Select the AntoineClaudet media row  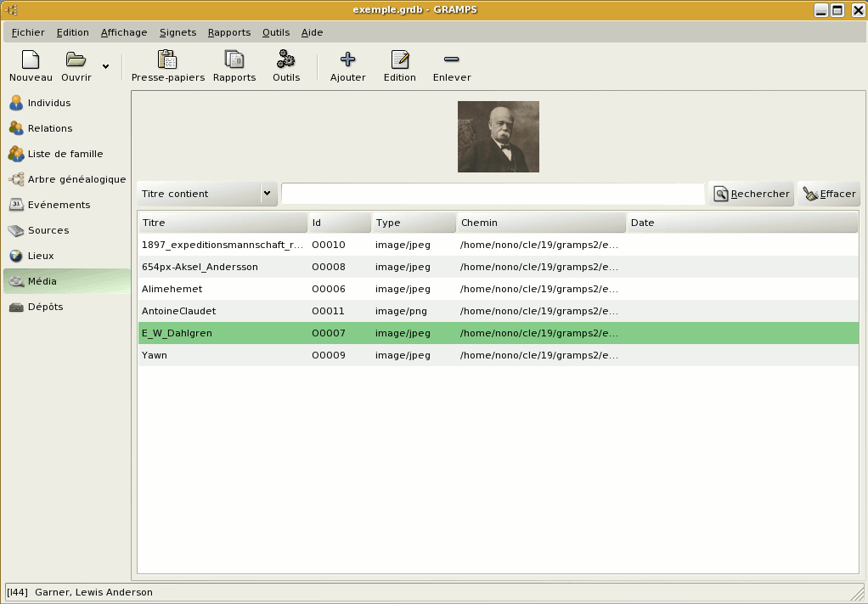coord(499,311)
